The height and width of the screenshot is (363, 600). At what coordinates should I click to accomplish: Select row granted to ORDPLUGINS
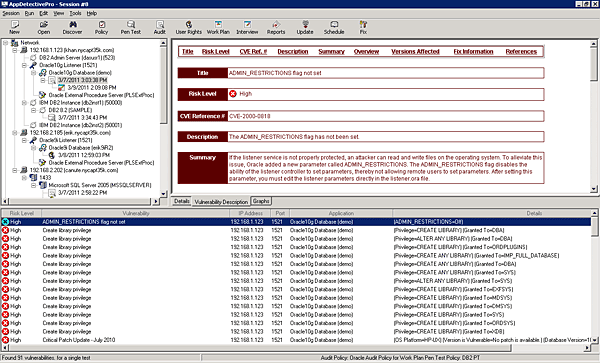(x=296, y=247)
